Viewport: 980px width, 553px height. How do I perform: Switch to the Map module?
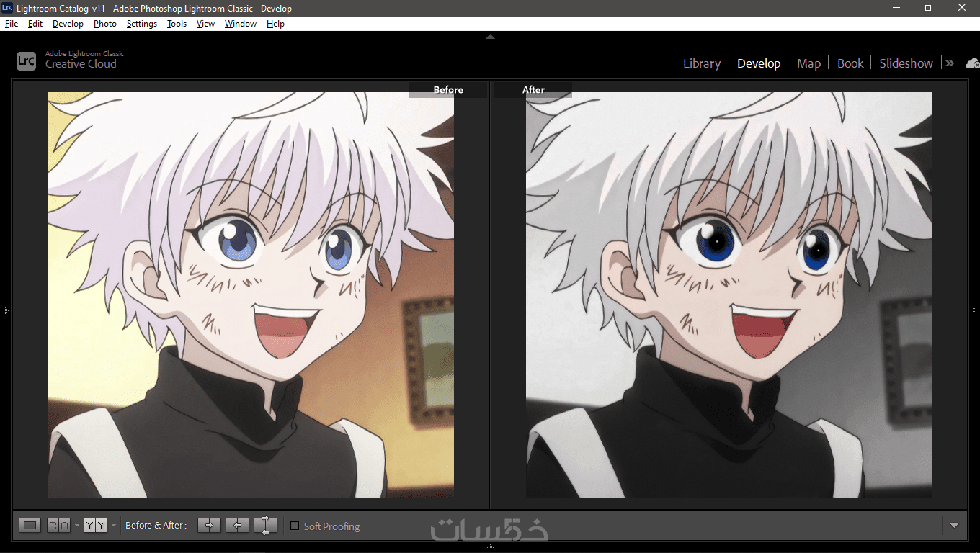coord(808,63)
